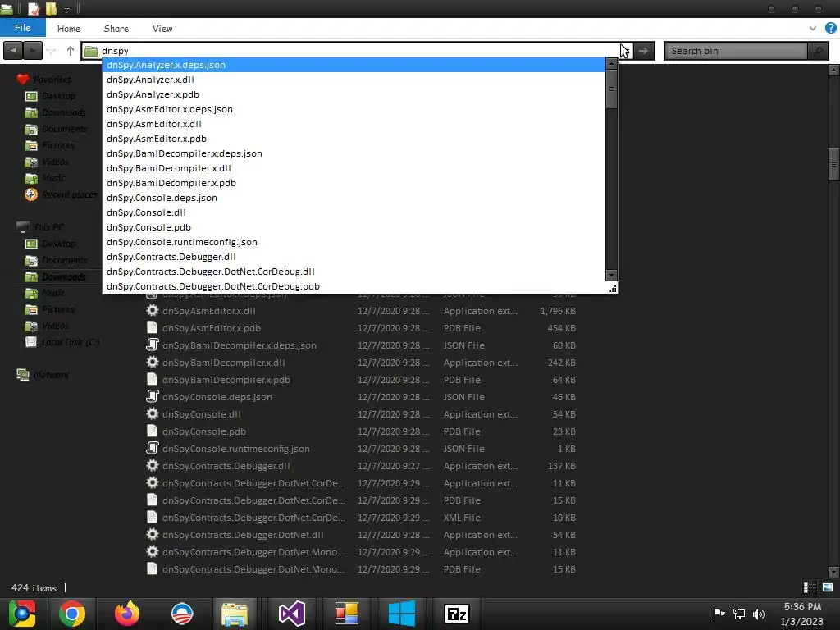Click the dnSpy.Console.runtimeconfig.json file icon
Viewport: 840px width, 630px height.
tap(152, 449)
